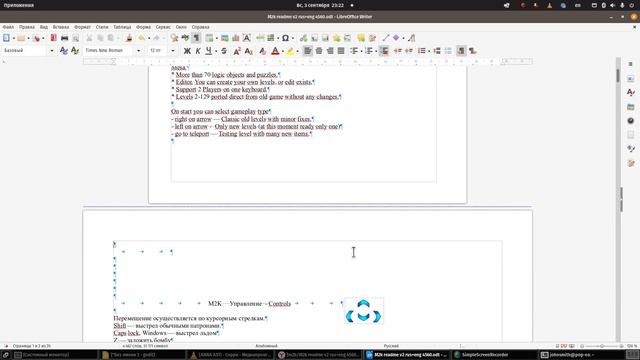
Task: Insert a chart via toolbar icon
Action: point(236,38)
